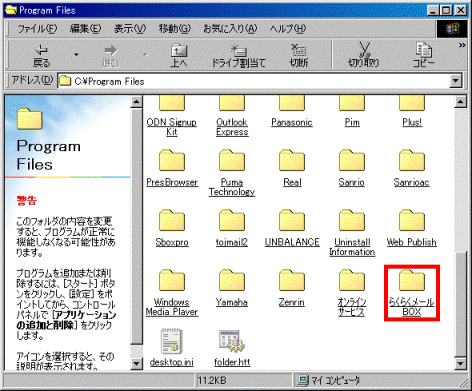This screenshot has height=391, width=472.
Task: Select the Plus! folder
Action: click(x=412, y=112)
